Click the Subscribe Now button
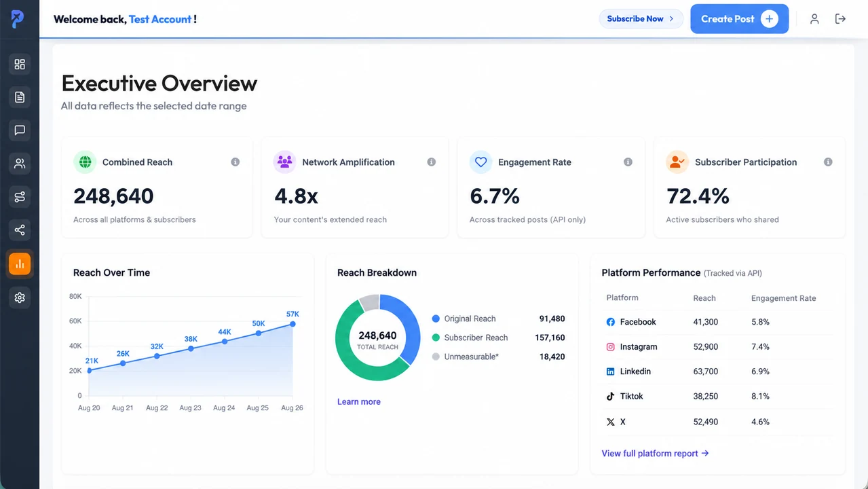Image resolution: width=868 pixels, height=489 pixels. coord(641,19)
